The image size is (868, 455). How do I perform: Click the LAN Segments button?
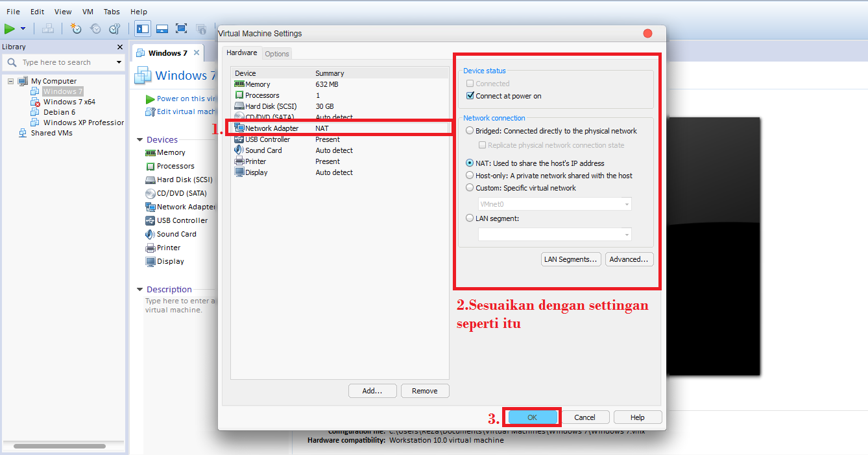(x=571, y=259)
